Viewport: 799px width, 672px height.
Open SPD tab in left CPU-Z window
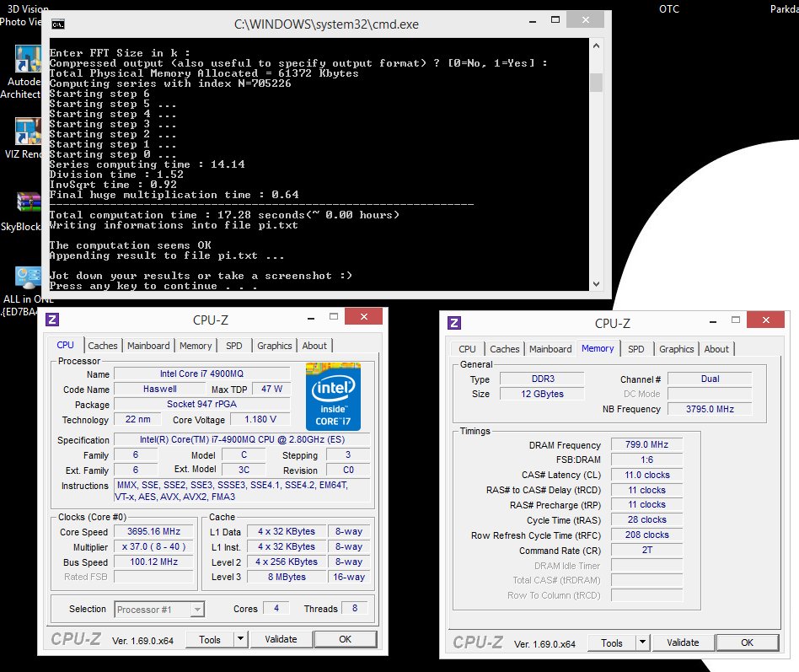234,346
